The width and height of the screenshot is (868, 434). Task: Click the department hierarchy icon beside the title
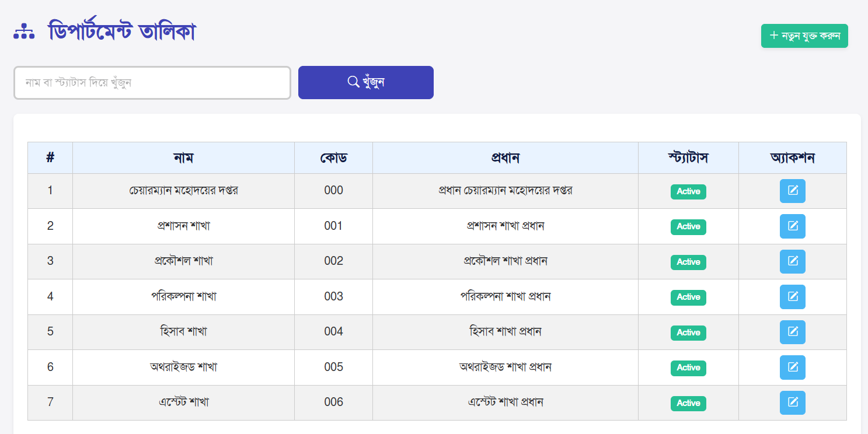pos(24,32)
